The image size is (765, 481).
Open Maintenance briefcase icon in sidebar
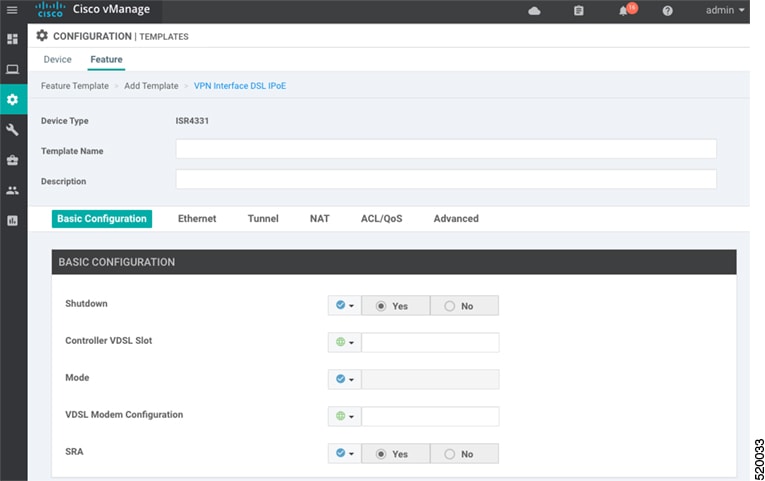click(13, 160)
